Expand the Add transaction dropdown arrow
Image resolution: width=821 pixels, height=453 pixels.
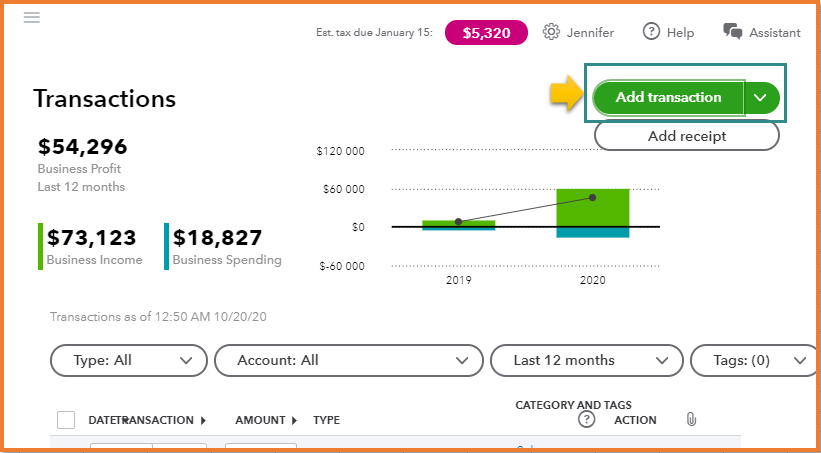(761, 98)
